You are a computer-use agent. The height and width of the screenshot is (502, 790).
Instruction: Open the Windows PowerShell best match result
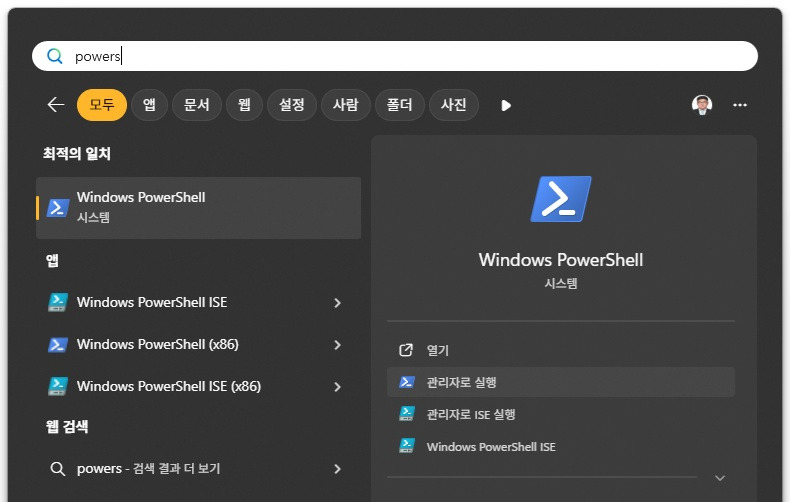(x=199, y=208)
